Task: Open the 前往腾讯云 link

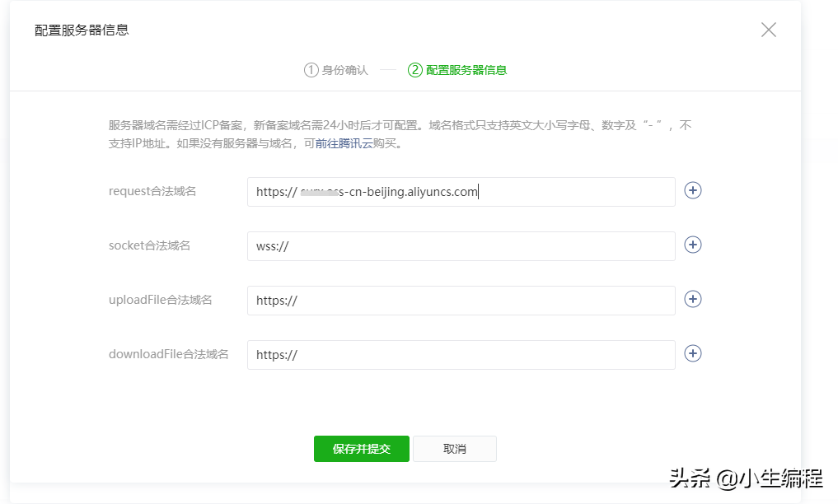Action: click(344, 143)
